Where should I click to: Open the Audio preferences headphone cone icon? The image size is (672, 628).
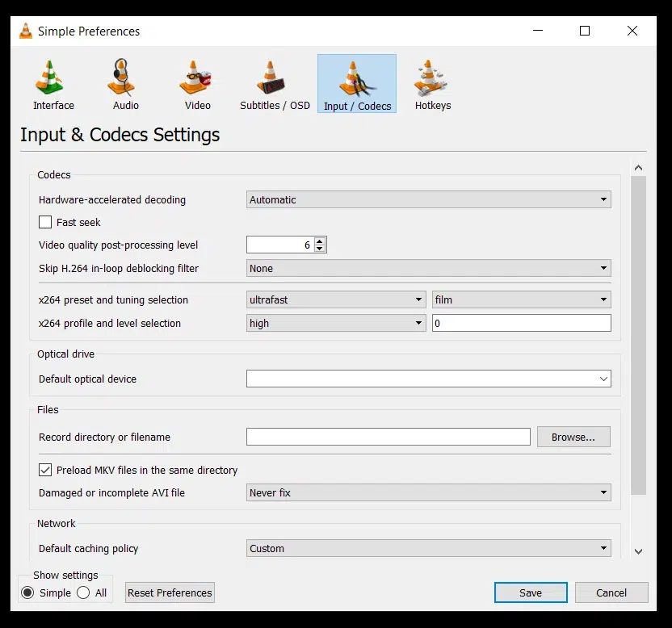click(122, 77)
